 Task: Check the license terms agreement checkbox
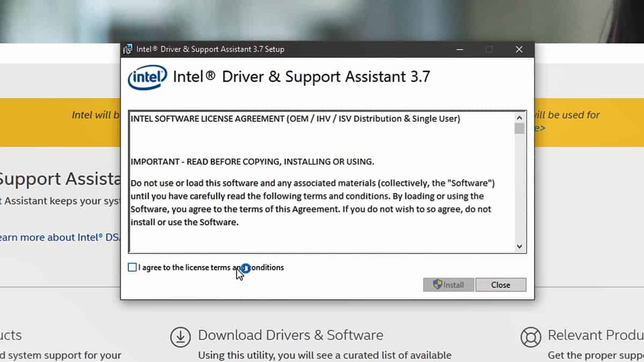point(133,267)
